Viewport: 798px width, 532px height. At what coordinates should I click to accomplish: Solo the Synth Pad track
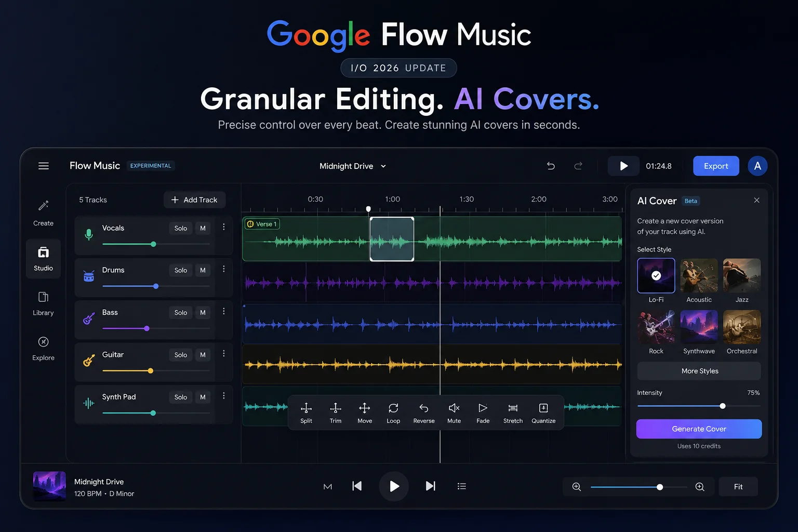tap(181, 397)
